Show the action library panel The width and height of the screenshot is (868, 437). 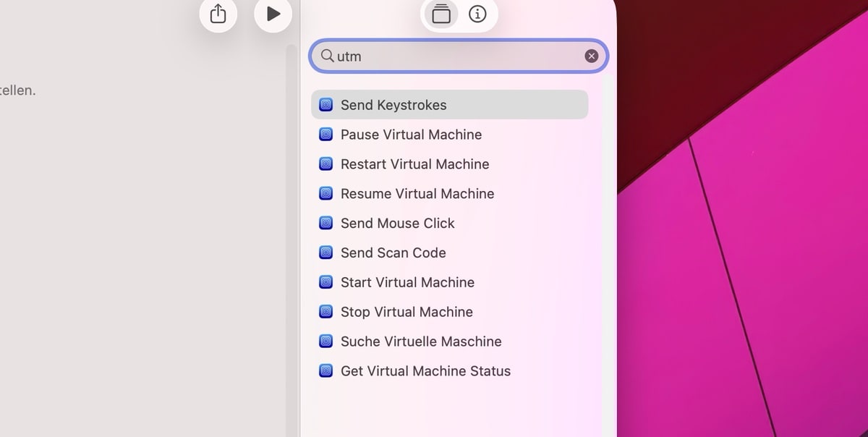(x=441, y=14)
